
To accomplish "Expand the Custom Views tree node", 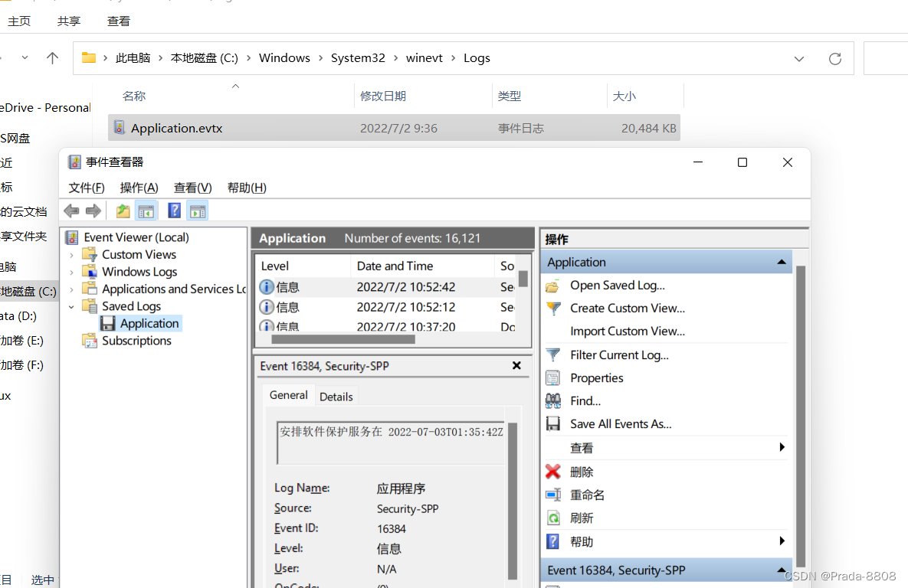I will pos(71,255).
